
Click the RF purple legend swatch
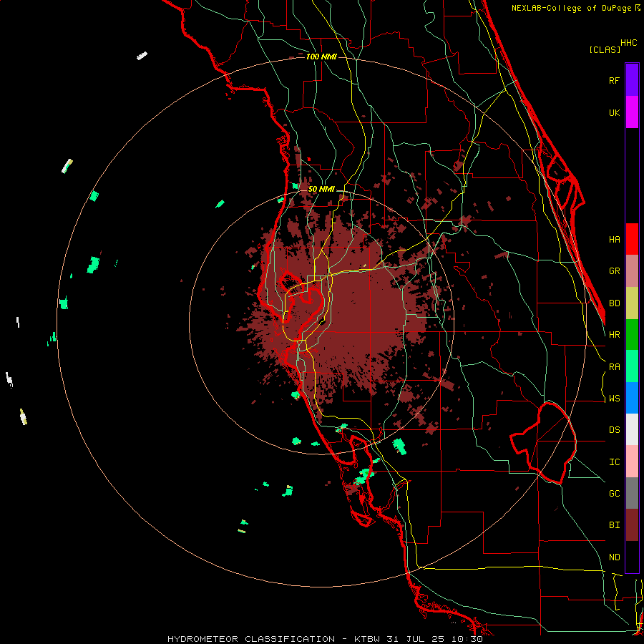point(632,80)
